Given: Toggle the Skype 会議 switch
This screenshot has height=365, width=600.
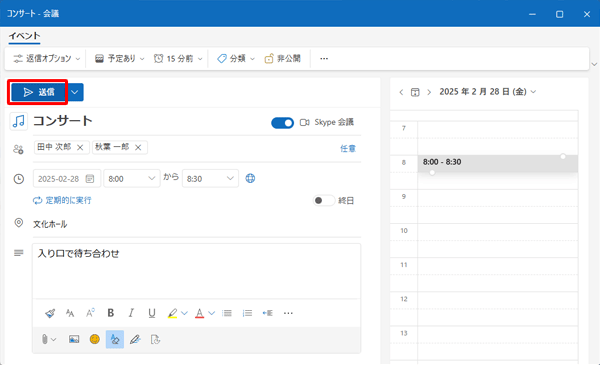Looking at the screenshot, I should pyautogui.click(x=282, y=123).
